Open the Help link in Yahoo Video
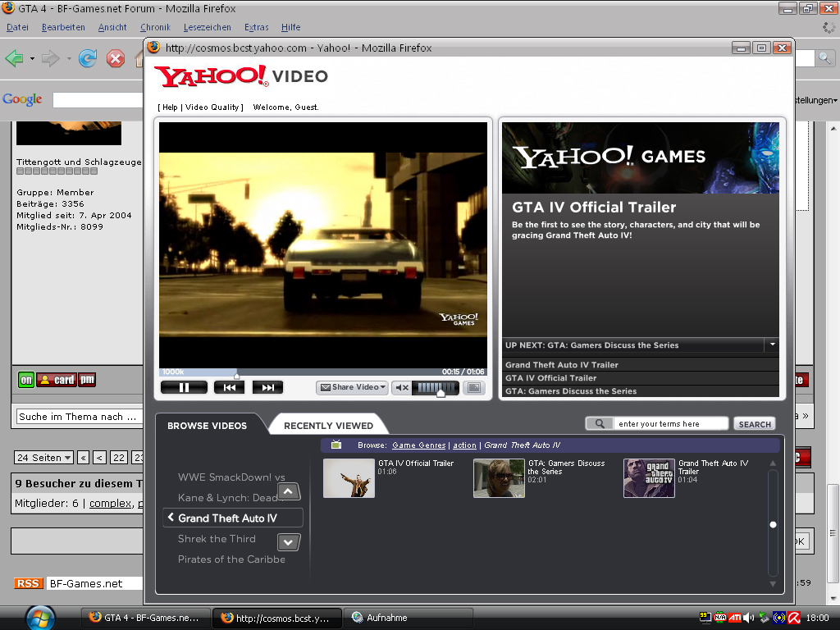 point(170,107)
